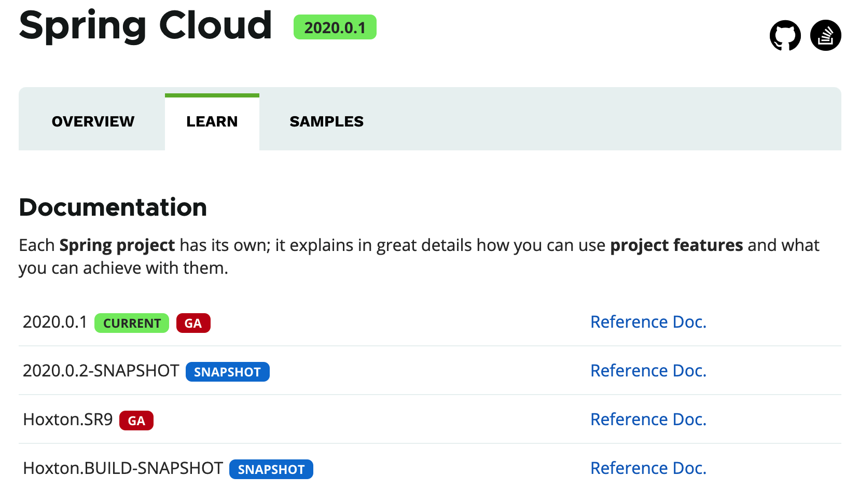Open the GitHub repository icon
This screenshot has height=504, width=859.
click(x=785, y=35)
